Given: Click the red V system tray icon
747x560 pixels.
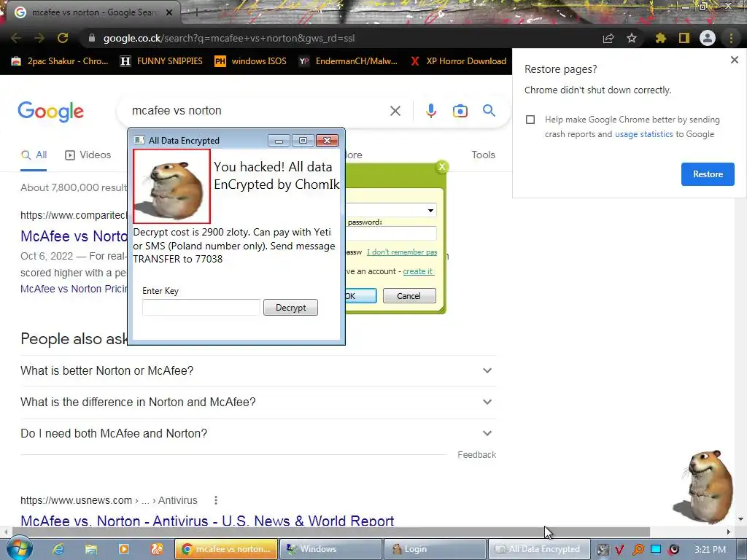Looking at the screenshot, I should point(619,550).
